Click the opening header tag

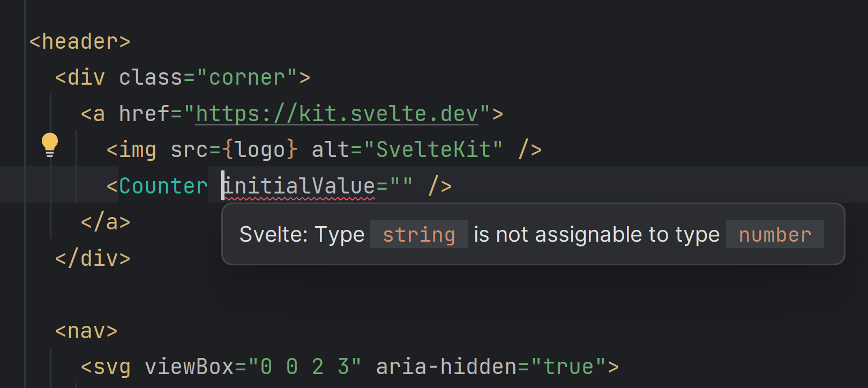[x=80, y=42]
